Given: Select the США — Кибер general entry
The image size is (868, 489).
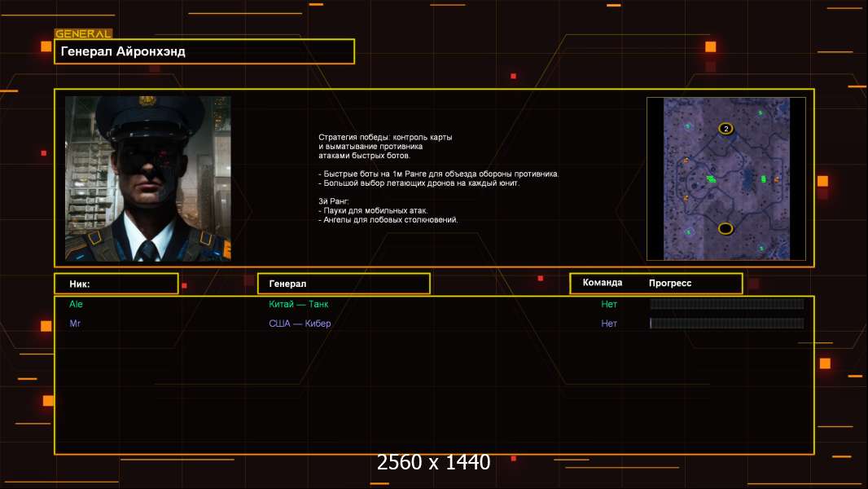Looking at the screenshot, I should coord(300,324).
